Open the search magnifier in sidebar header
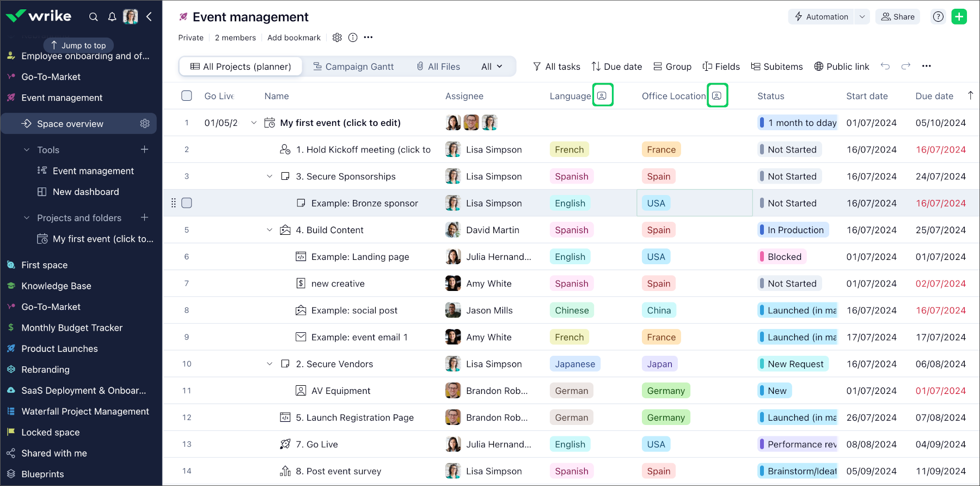Viewport: 980px width, 486px height. click(94, 17)
